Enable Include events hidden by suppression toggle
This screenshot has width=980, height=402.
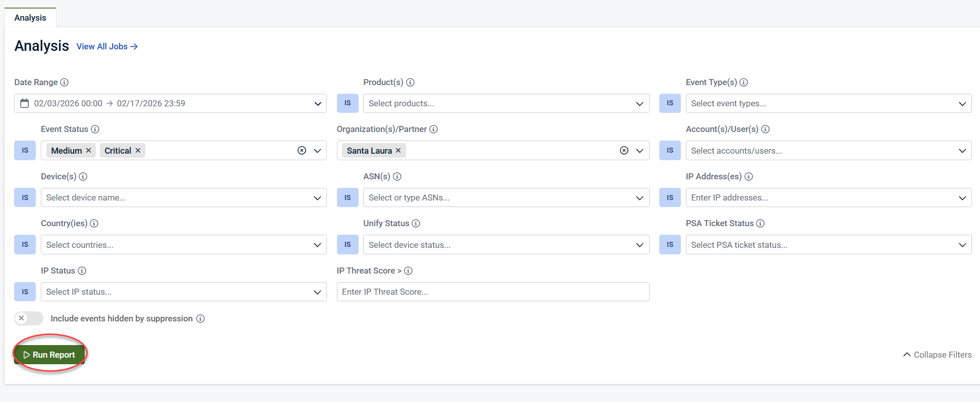coord(29,318)
